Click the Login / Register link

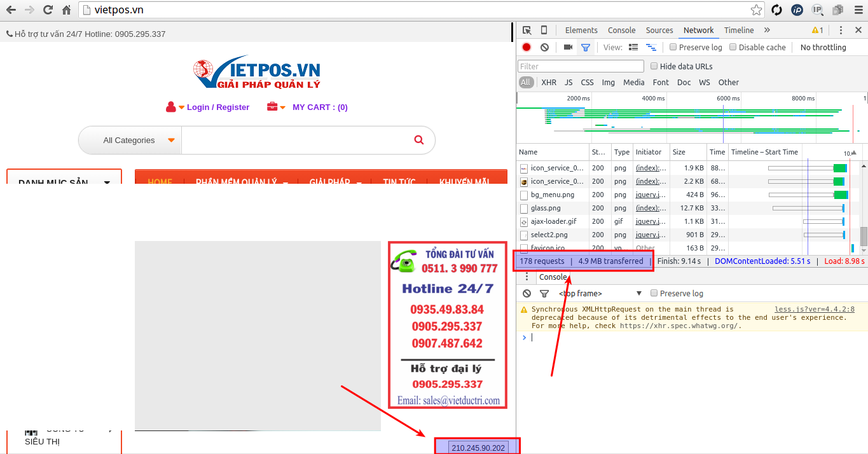[x=218, y=107]
